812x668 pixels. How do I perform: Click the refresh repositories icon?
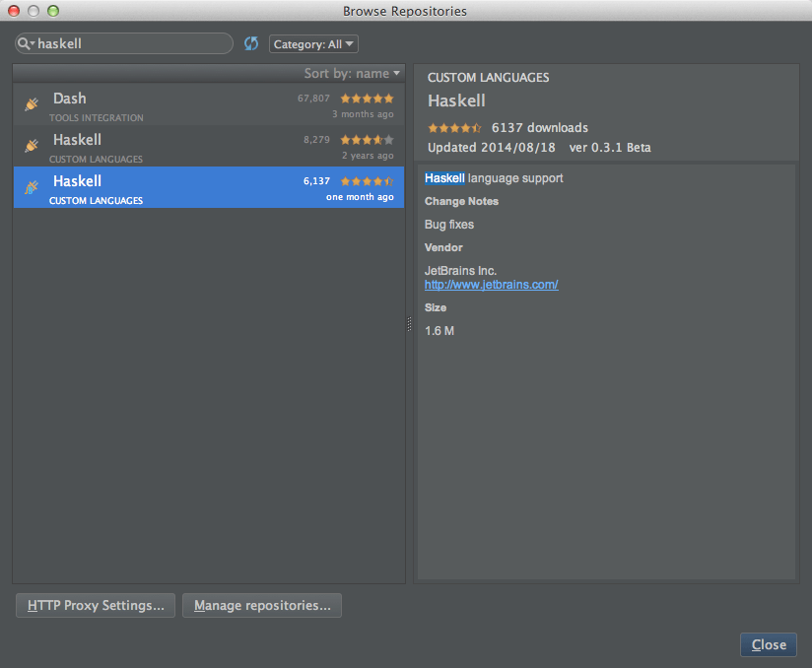click(251, 44)
